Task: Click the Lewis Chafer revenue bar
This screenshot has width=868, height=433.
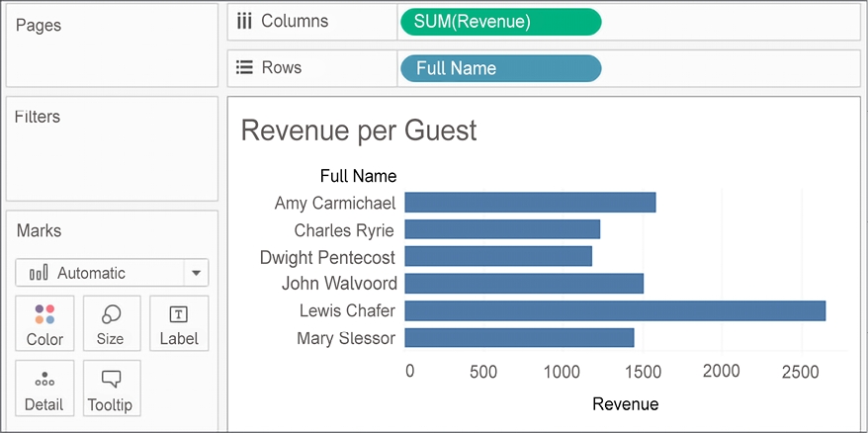Action: [614, 310]
